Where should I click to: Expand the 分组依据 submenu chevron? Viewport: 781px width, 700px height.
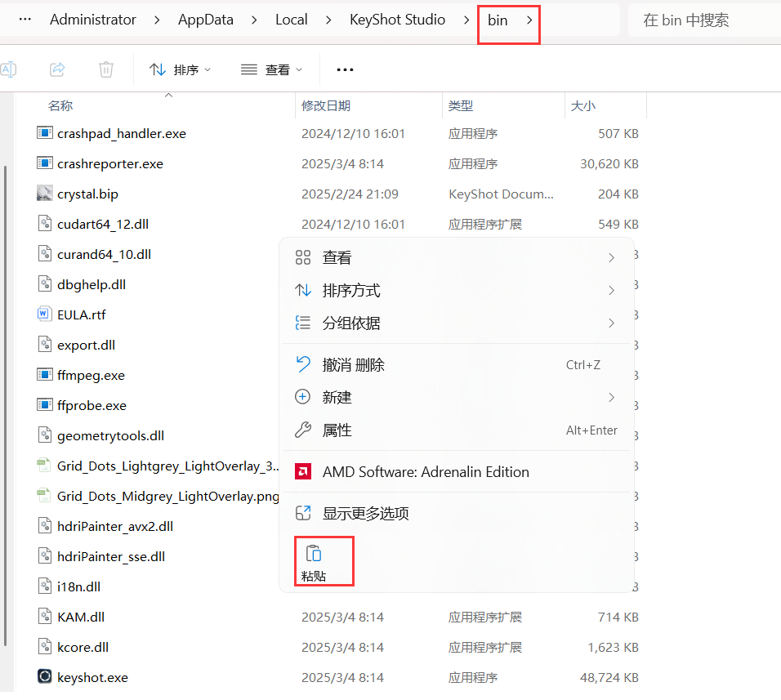[611, 323]
